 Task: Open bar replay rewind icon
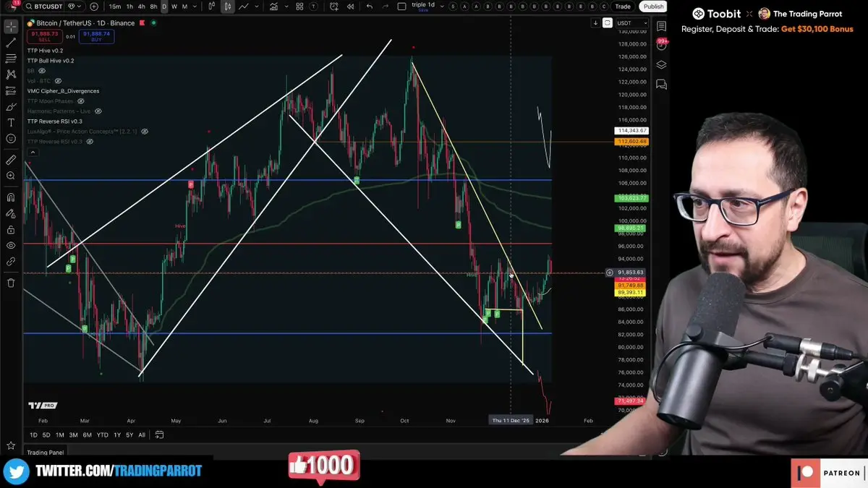[350, 7]
